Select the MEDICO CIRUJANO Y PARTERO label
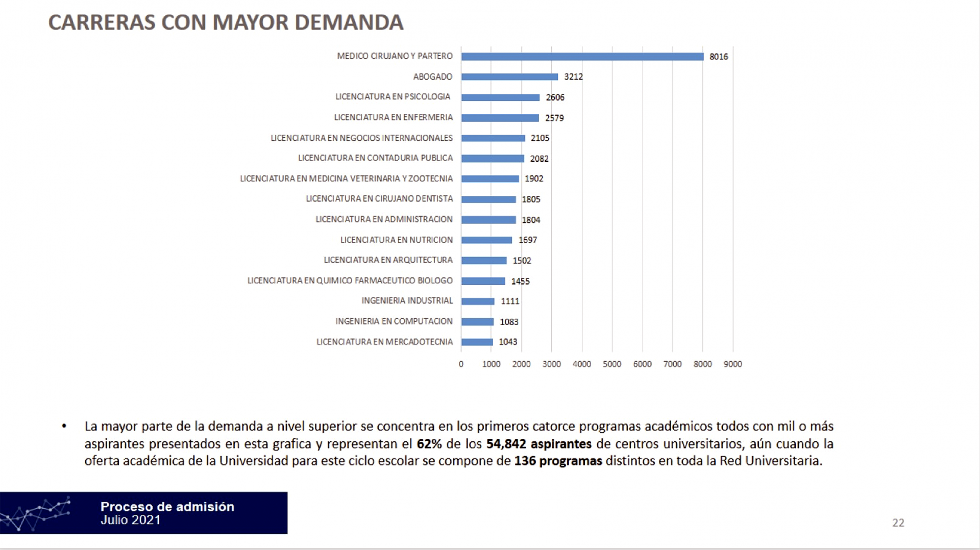980x550 pixels. pos(395,56)
